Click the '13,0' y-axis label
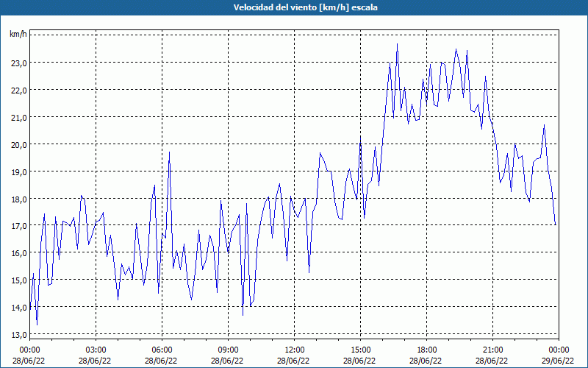588x368 pixels. click(19, 334)
